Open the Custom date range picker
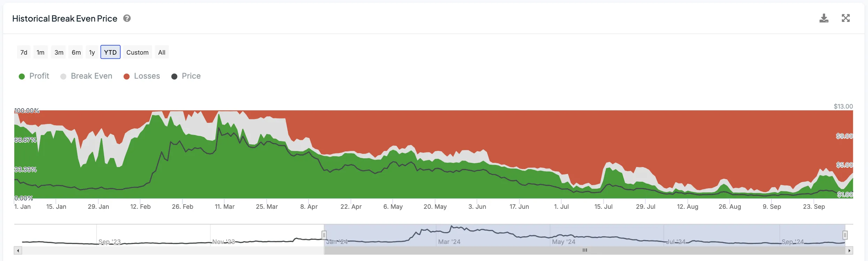Viewport: 868px width, 261px height. [x=137, y=52]
